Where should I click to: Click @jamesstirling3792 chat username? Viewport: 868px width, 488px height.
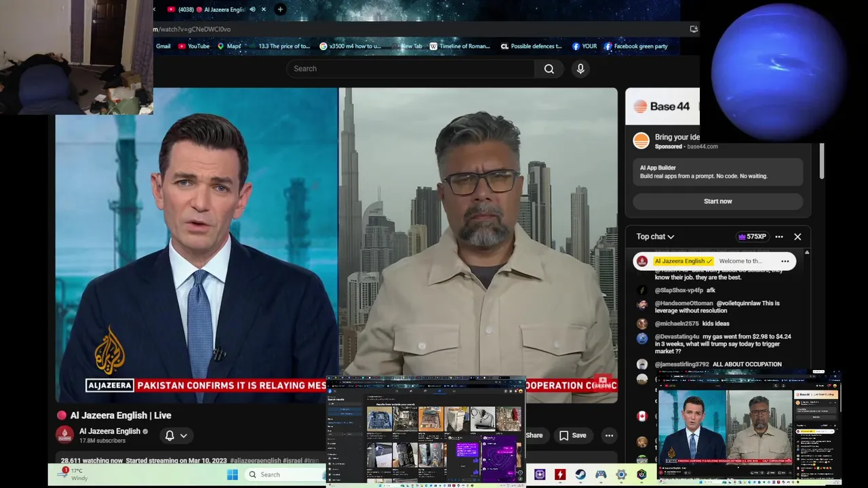tap(682, 365)
